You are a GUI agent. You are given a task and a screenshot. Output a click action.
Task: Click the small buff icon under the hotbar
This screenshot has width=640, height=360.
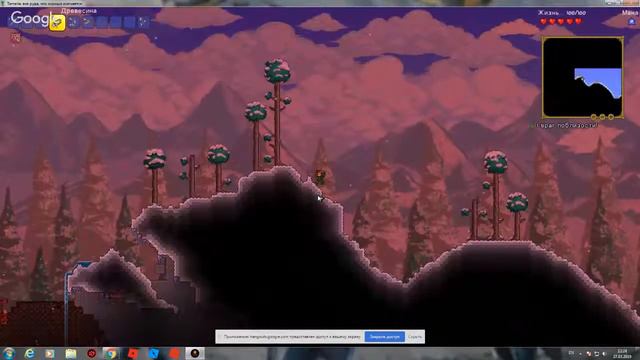click(16, 38)
